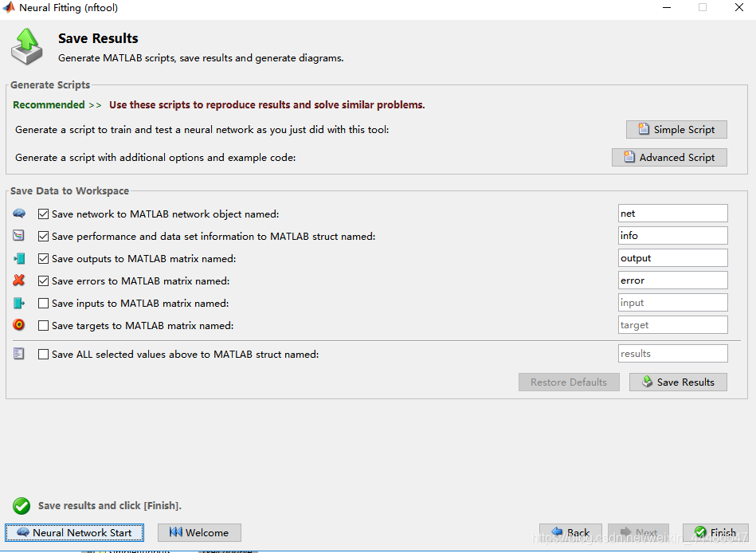This screenshot has width=756, height=553.
Task: Click the info struct icon next to performance option
Action: tap(19, 236)
